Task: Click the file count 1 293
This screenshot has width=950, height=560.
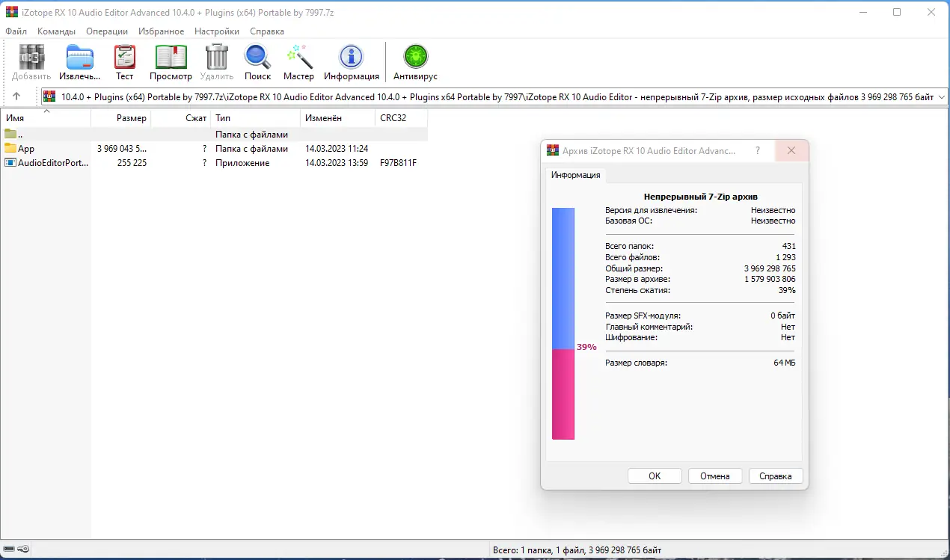Action: (785, 257)
